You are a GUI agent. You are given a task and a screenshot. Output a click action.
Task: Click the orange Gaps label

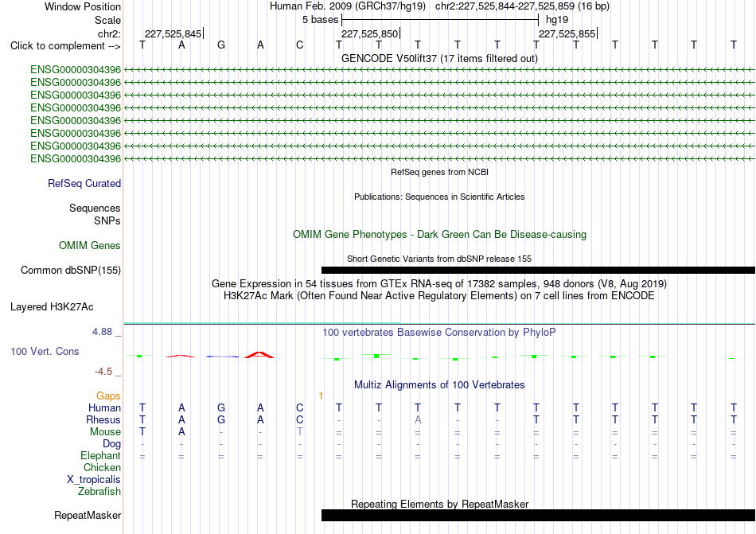tap(108, 396)
